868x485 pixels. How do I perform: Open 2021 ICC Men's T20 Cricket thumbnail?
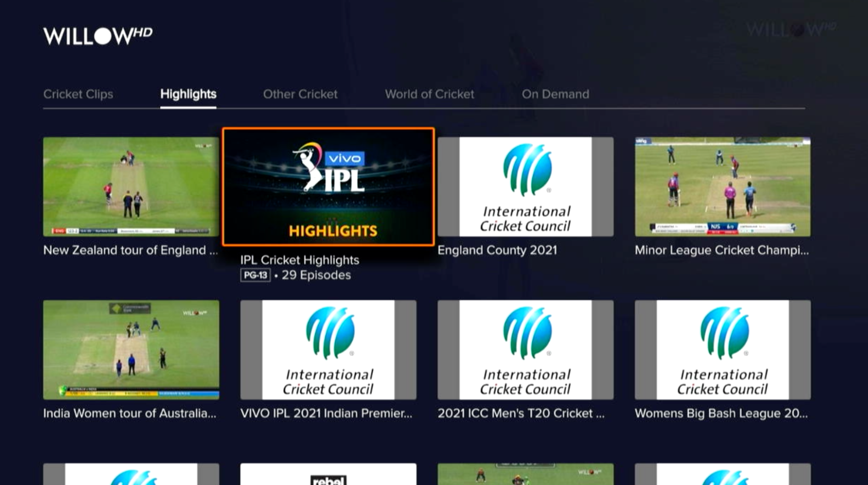click(525, 350)
